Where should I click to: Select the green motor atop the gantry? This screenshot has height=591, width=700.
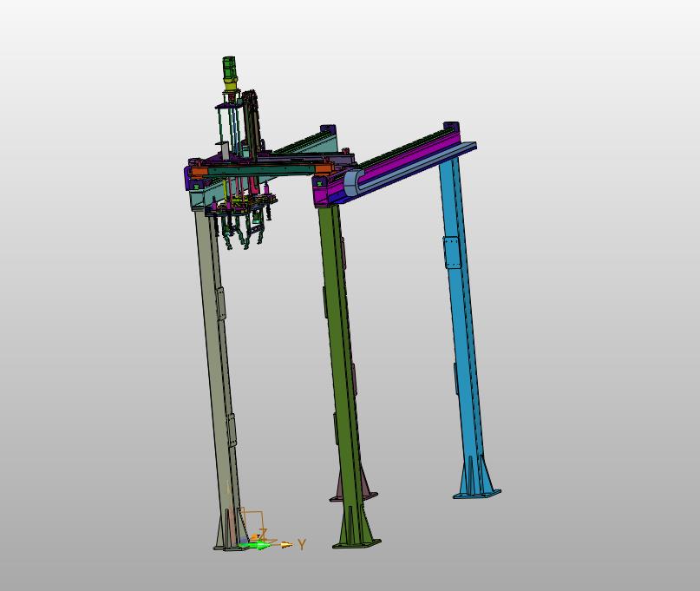pyautogui.click(x=229, y=68)
